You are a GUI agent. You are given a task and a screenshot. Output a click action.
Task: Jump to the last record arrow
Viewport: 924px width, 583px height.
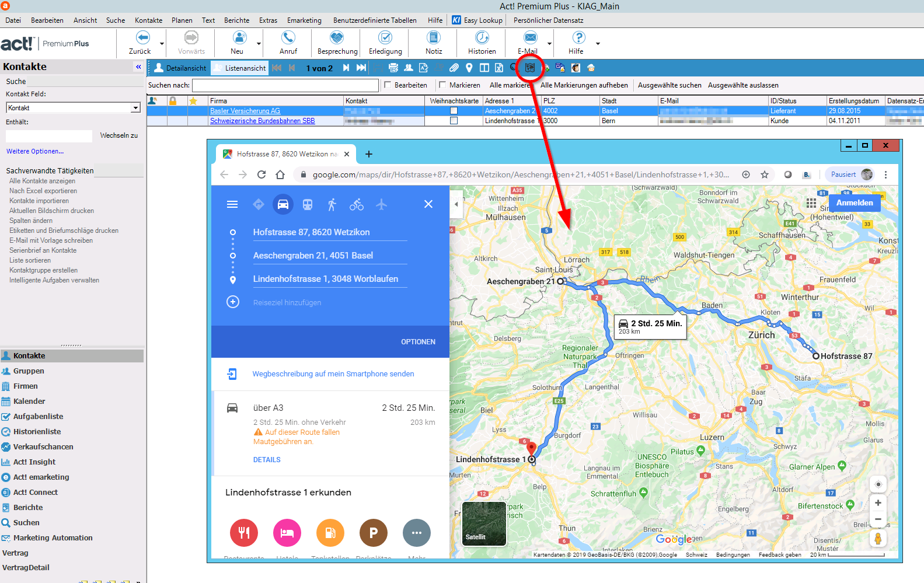[361, 68]
